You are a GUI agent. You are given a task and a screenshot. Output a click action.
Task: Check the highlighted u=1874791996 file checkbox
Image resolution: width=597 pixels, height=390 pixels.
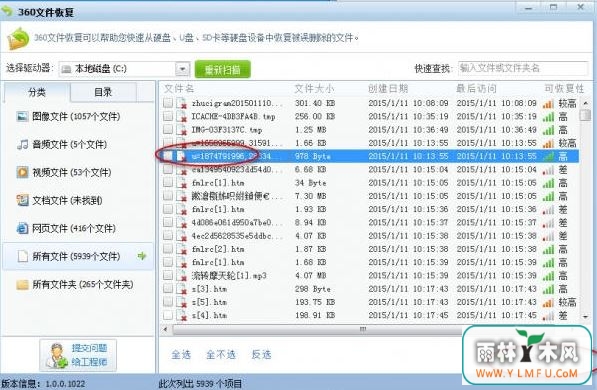point(168,156)
